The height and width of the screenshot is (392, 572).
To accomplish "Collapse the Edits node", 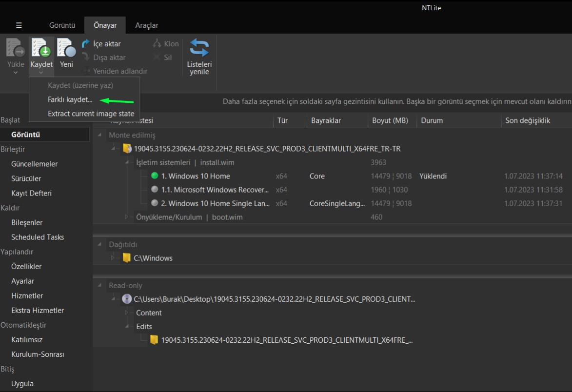I will [x=127, y=326].
